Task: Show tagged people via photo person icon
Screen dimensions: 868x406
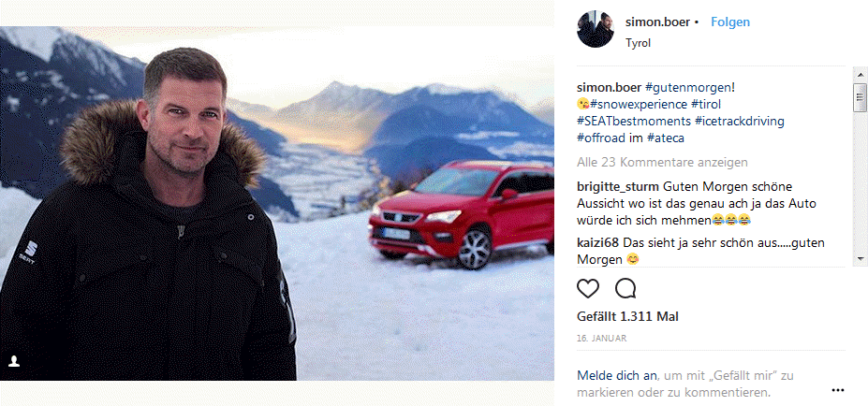Action: (x=14, y=361)
